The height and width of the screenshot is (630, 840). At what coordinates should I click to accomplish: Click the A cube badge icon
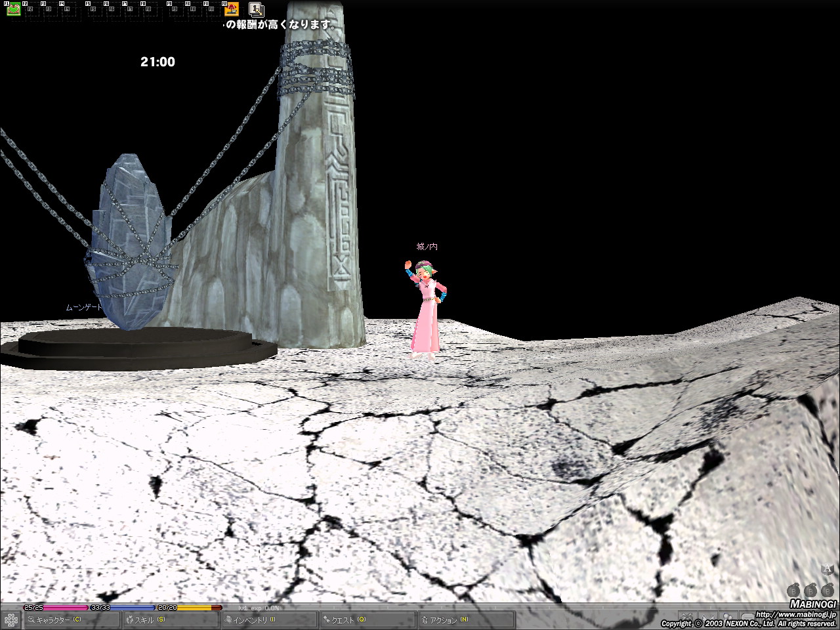(827, 570)
